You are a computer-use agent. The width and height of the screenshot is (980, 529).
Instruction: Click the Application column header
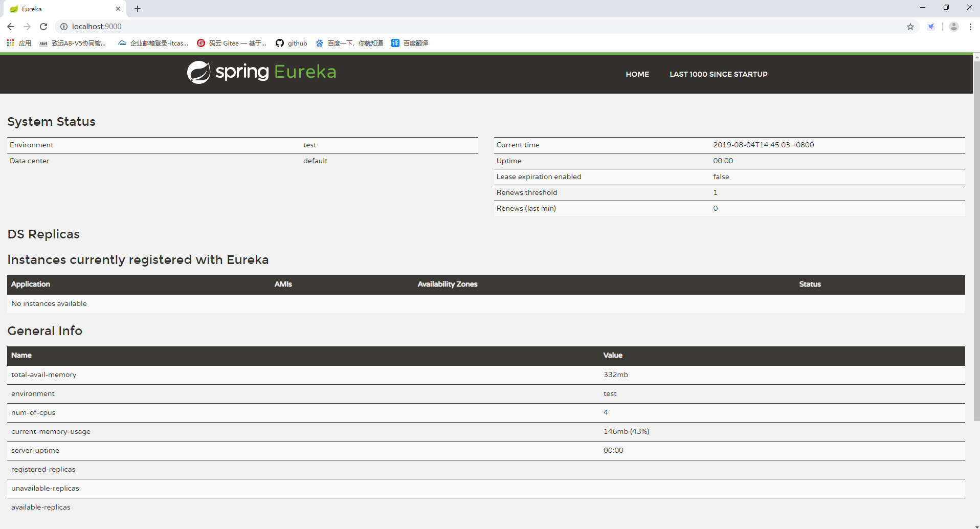31,284
